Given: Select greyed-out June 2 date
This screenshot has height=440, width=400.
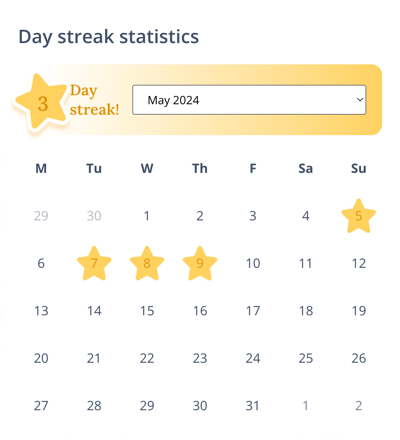Looking at the screenshot, I should (x=359, y=406).
